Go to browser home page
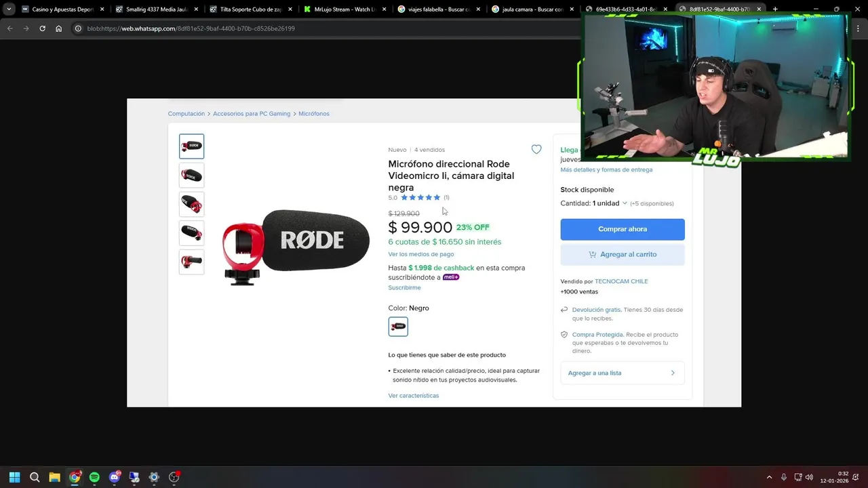The height and width of the screenshot is (488, 868). [58, 28]
